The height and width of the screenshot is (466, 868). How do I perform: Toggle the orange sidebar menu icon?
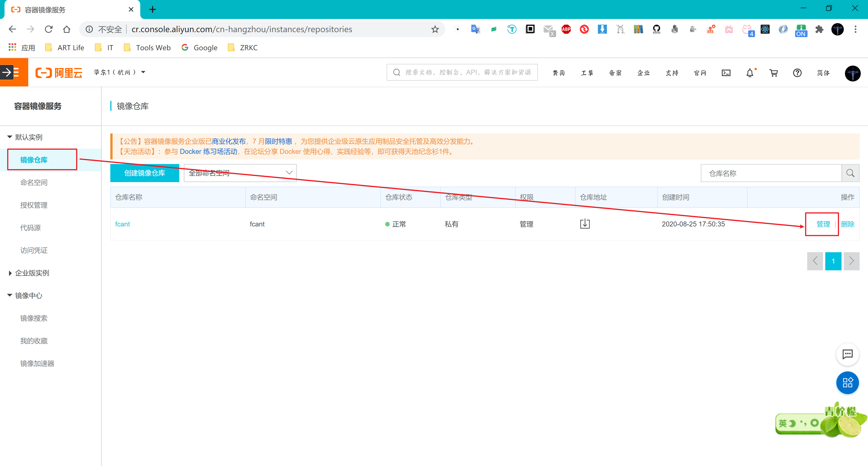[14, 72]
